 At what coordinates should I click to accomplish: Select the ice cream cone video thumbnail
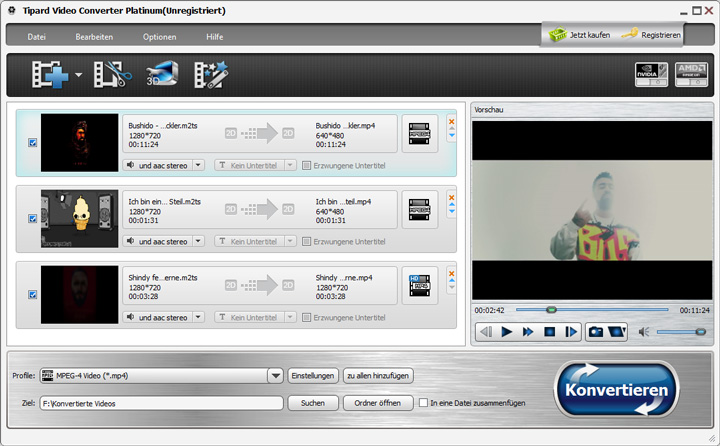[x=79, y=219]
